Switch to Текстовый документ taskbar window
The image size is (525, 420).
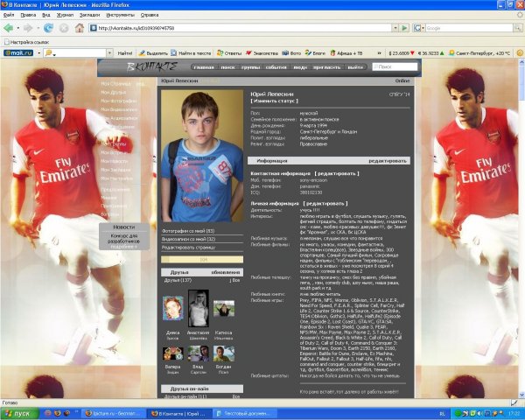[x=245, y=414]
